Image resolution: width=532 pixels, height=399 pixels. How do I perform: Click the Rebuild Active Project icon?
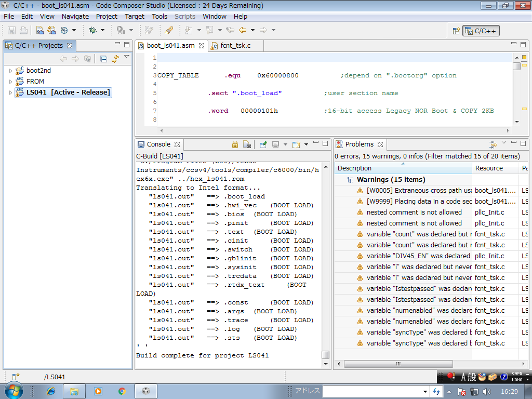coord(51,30)
